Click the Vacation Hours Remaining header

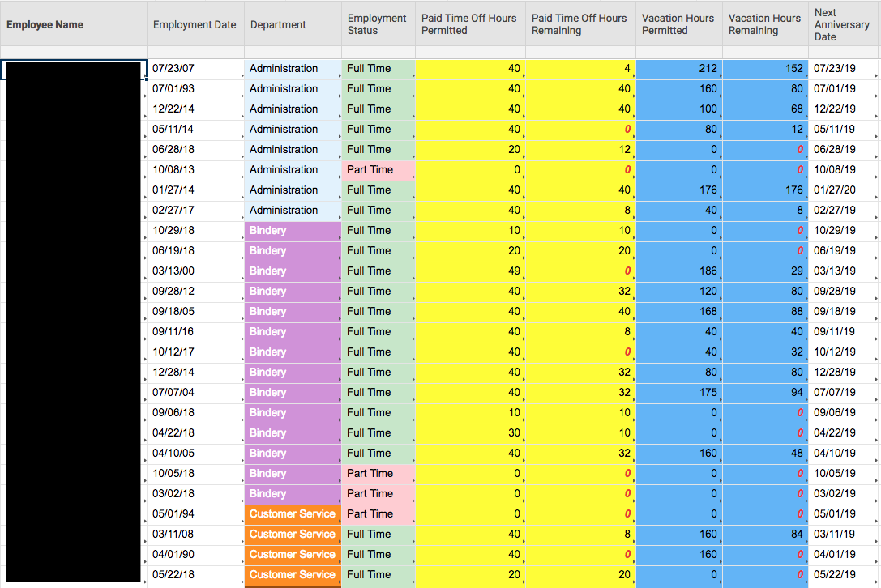click(765, 25)
